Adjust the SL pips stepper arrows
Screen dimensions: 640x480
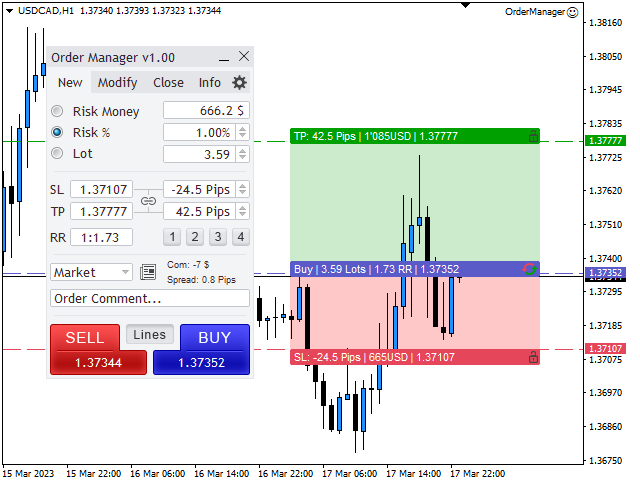(x=242, y=189)
